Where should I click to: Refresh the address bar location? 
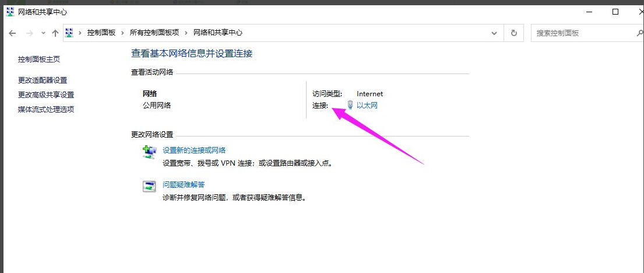513,33
